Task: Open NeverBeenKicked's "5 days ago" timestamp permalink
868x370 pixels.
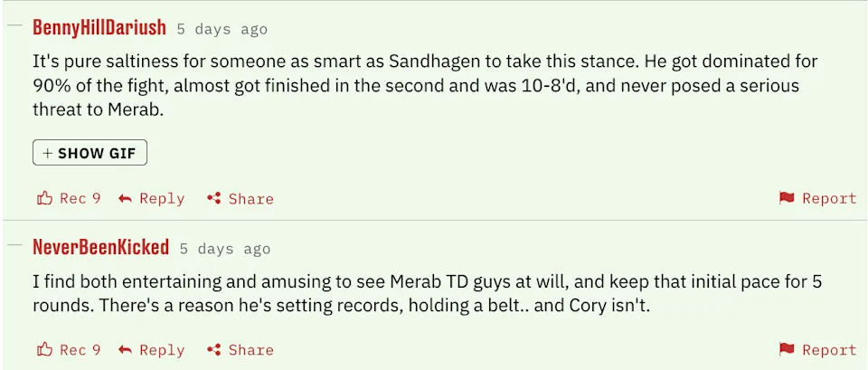Action: tap(224, 249)
